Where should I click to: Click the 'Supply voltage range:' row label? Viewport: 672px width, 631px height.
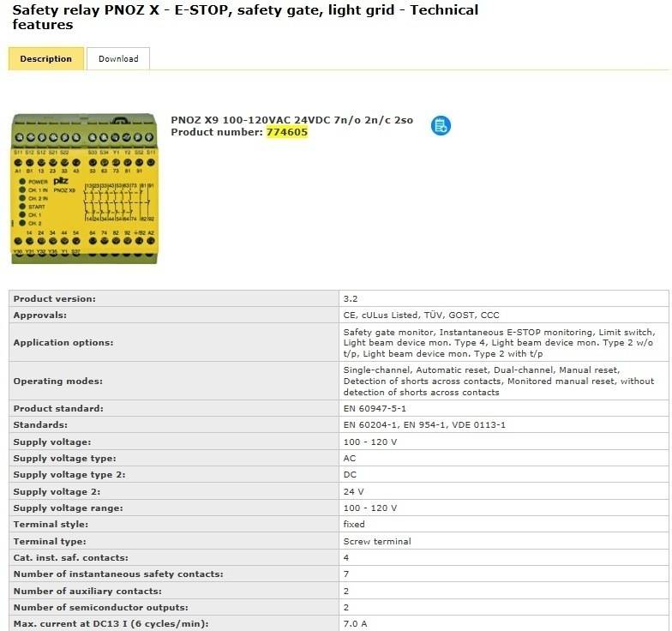coord(69,508)
